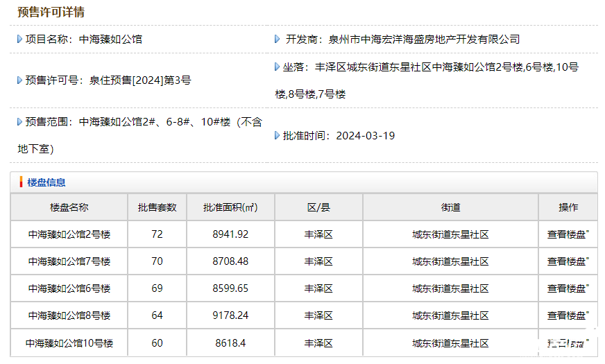The width and height of the screenshot is (605, 364).
Task: Click the area value 8708.48
Action: [x=230, y=261]
